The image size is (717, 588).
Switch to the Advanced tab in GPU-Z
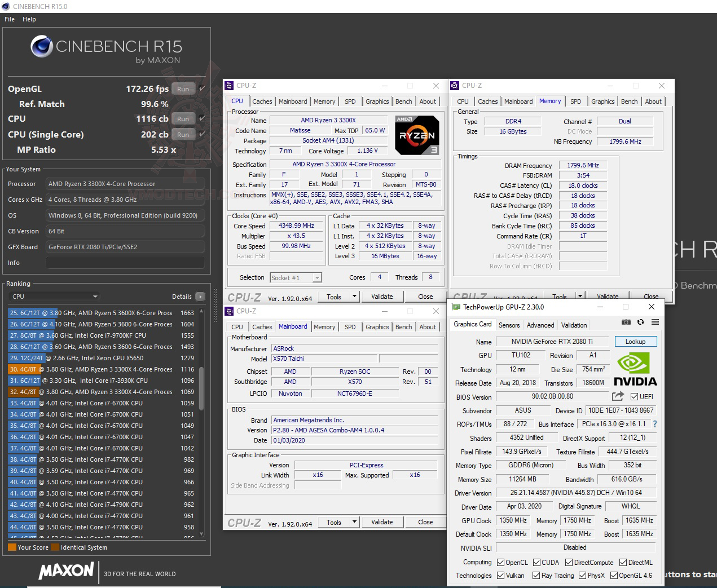(540, 325)
